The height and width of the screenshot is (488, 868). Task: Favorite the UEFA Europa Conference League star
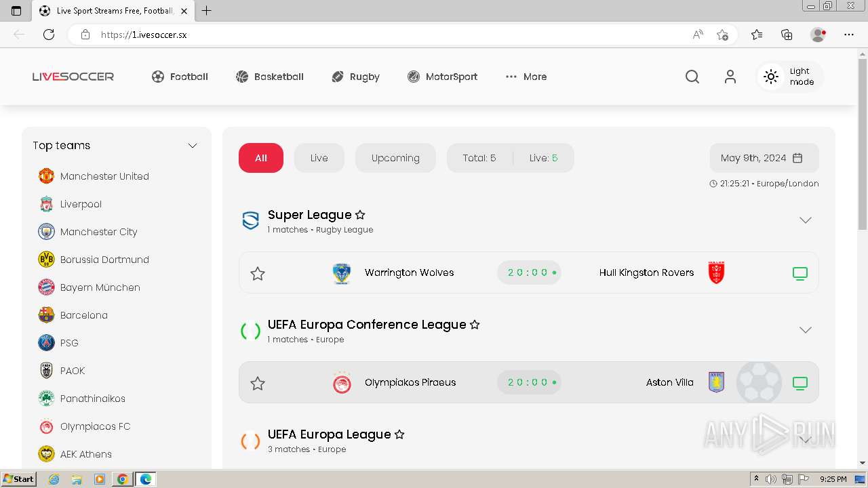475,325
